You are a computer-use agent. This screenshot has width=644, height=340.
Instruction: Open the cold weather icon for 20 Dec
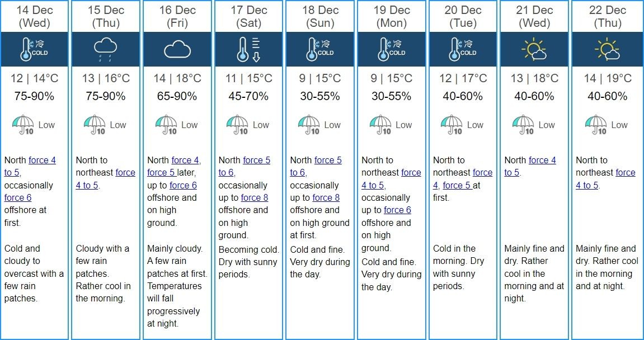tap(462, 49)
